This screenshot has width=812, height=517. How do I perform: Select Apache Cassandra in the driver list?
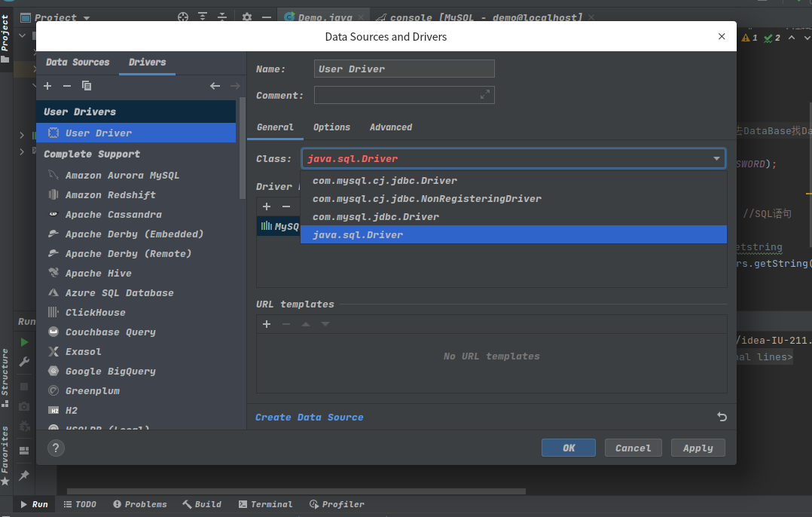(113, 215)
